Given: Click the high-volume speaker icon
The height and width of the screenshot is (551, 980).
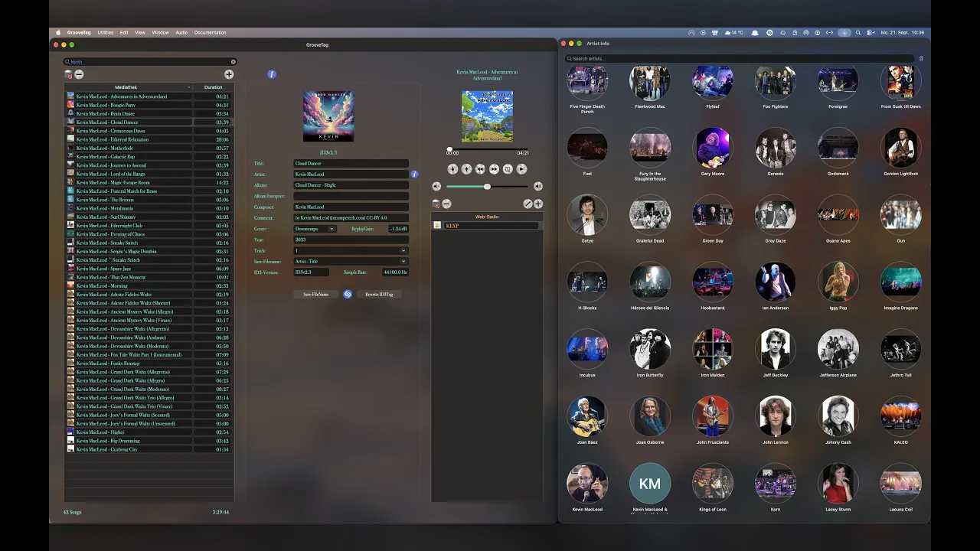Looking at the screenshot, I should tap(538, 186).
